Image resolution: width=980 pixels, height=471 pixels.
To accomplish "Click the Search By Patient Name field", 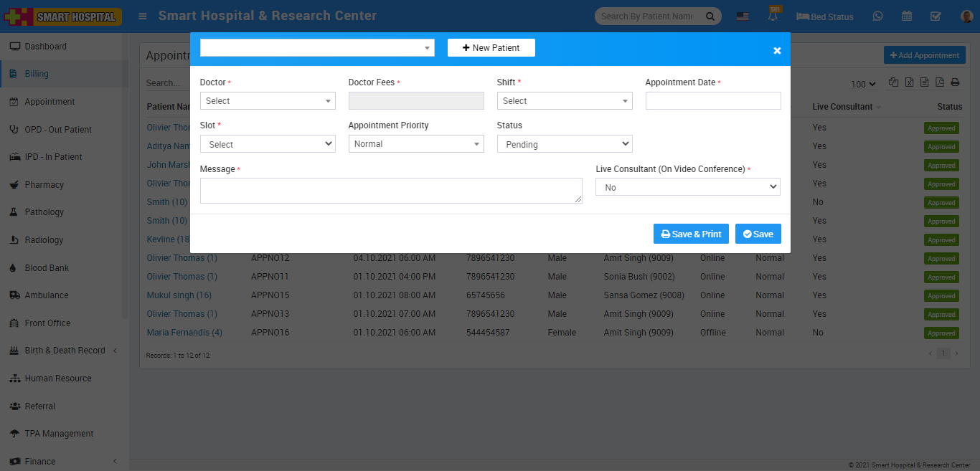I will tap(649, 16).
